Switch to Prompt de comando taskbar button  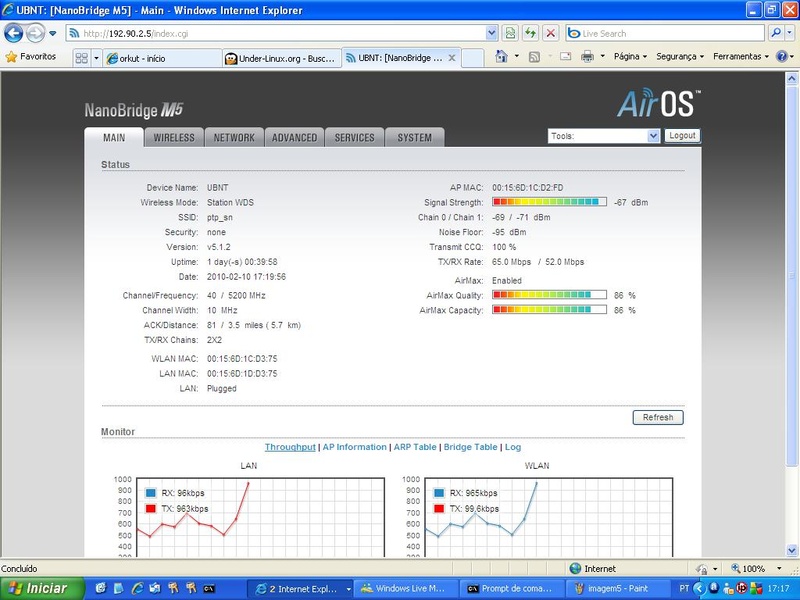(x=512, y=589)
